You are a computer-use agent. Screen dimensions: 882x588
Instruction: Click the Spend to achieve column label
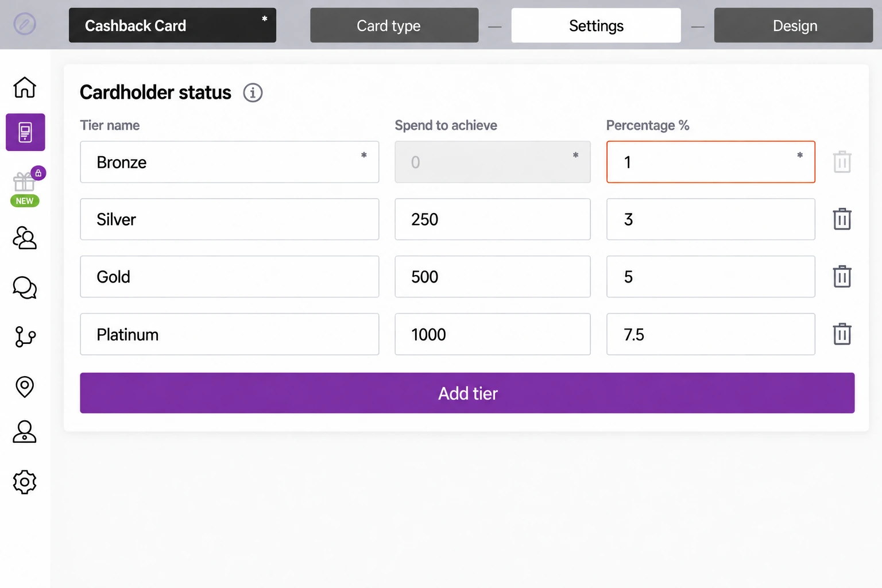click(446, 125)
